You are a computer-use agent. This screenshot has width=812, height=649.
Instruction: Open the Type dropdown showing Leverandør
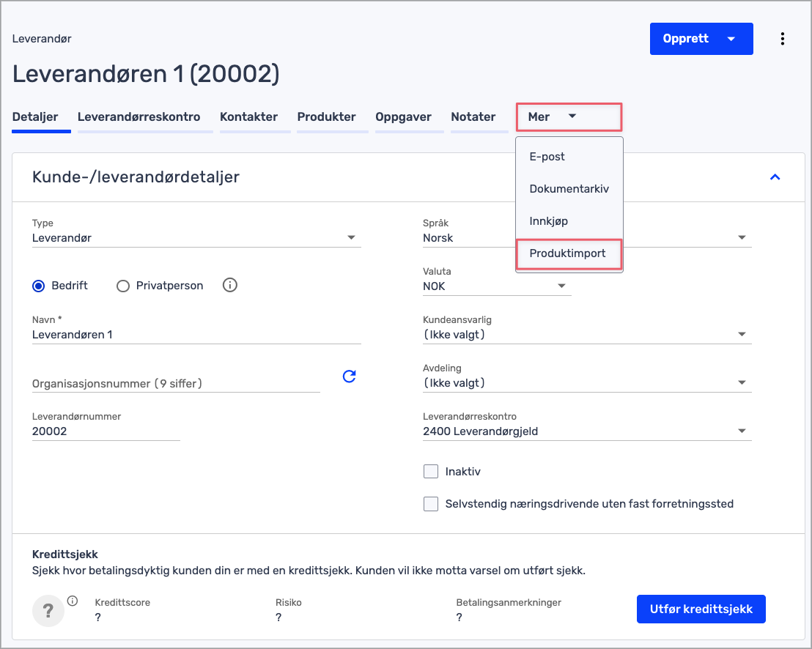[196, 238]
